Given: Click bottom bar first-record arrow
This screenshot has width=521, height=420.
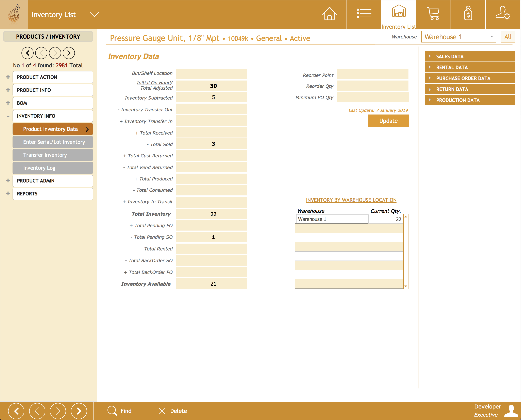Looking at the screenshot, I should point(16,411).
